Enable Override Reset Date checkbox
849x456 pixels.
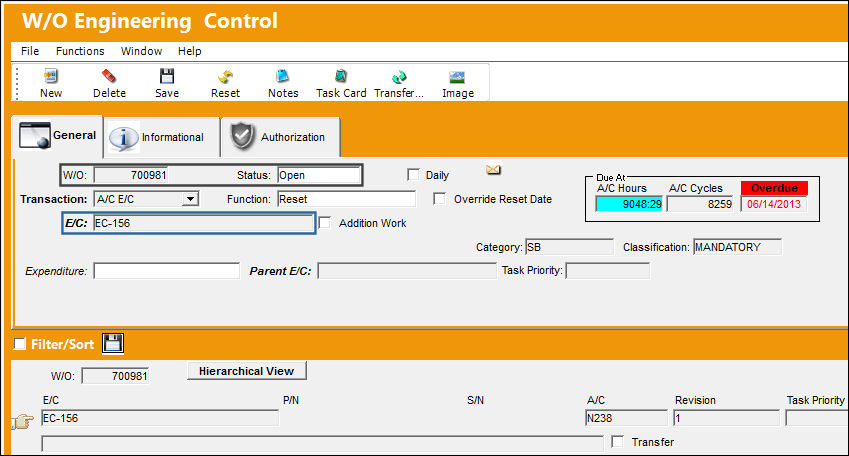[440, 199]
